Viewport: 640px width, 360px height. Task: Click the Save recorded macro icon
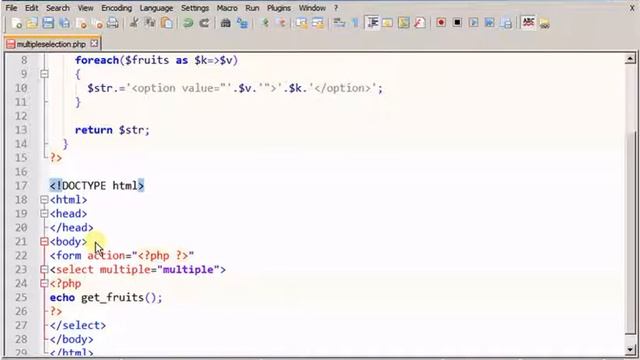click(x=506, y=23)
